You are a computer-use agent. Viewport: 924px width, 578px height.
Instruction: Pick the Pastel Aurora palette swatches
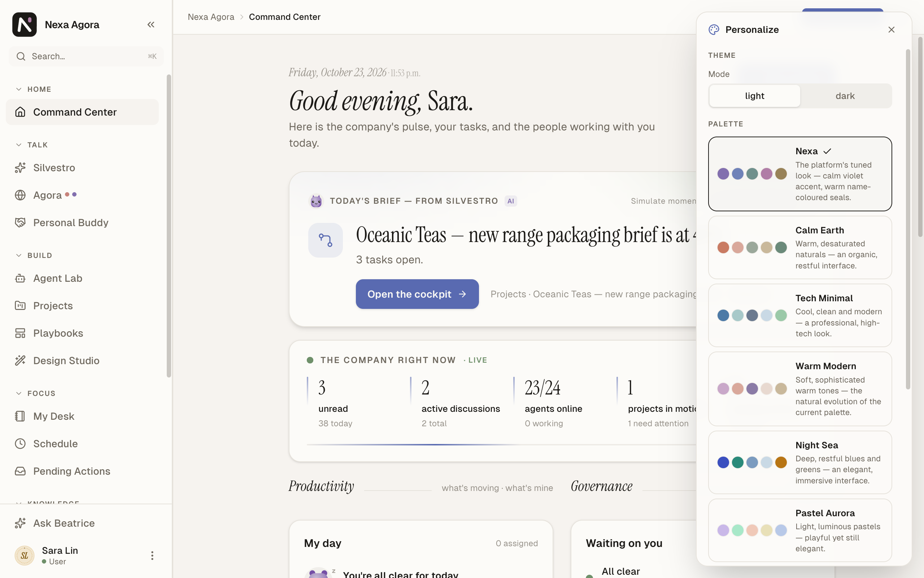point(752,530)
